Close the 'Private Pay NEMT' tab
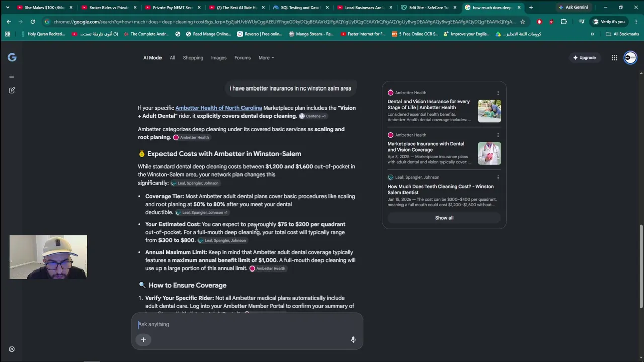The width and height of the screenshot is (644, 362). click(x=199, y=8)
